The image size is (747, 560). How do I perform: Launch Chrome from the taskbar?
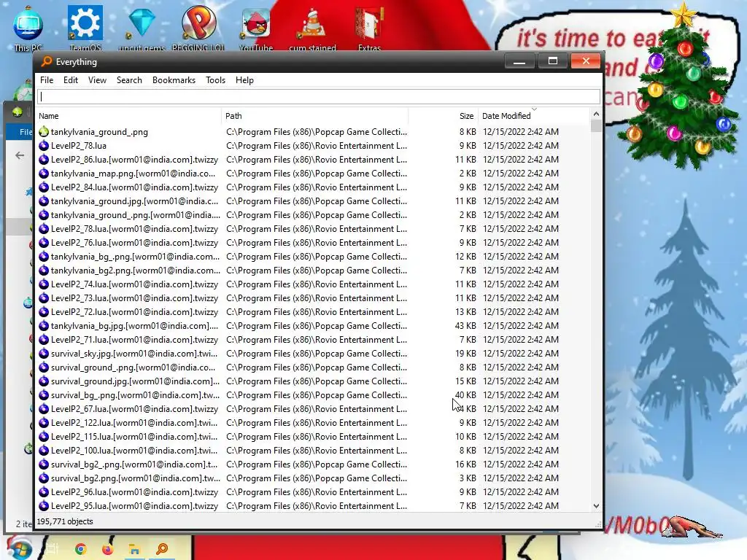coord(80,549)
